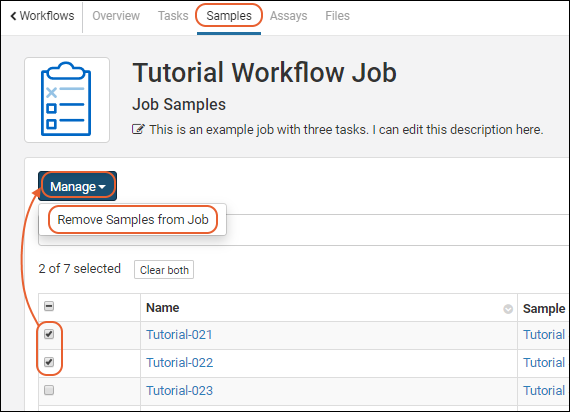570x412 pixels.
Task: Open the Files tab
Action: point(337,16)
